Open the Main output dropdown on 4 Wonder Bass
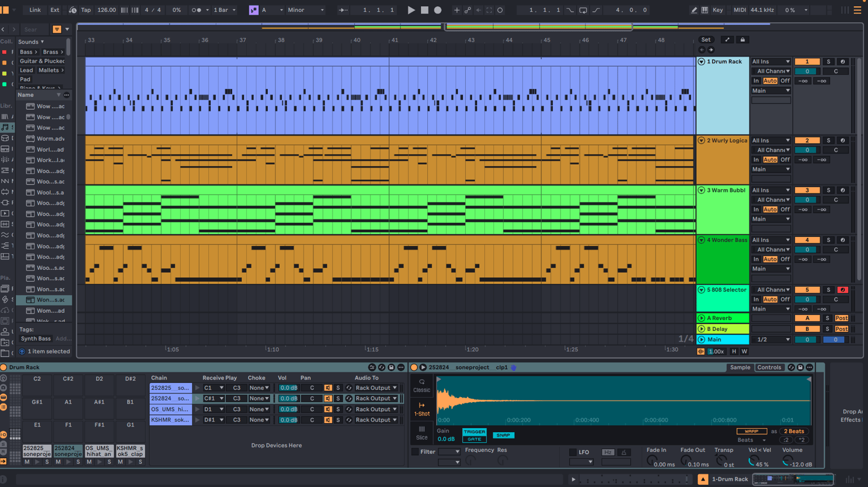This screenshot has width=868, height=487. pos(771,269)
